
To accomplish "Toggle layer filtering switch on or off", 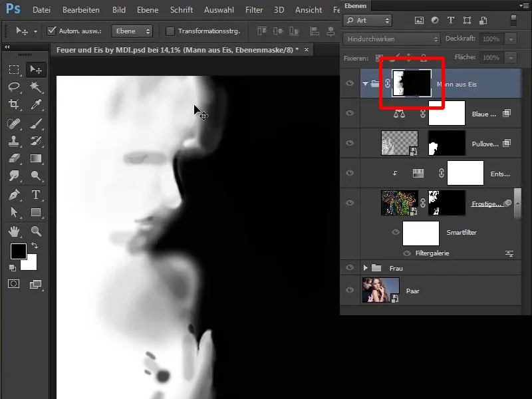I will click(x=513, y=21).
